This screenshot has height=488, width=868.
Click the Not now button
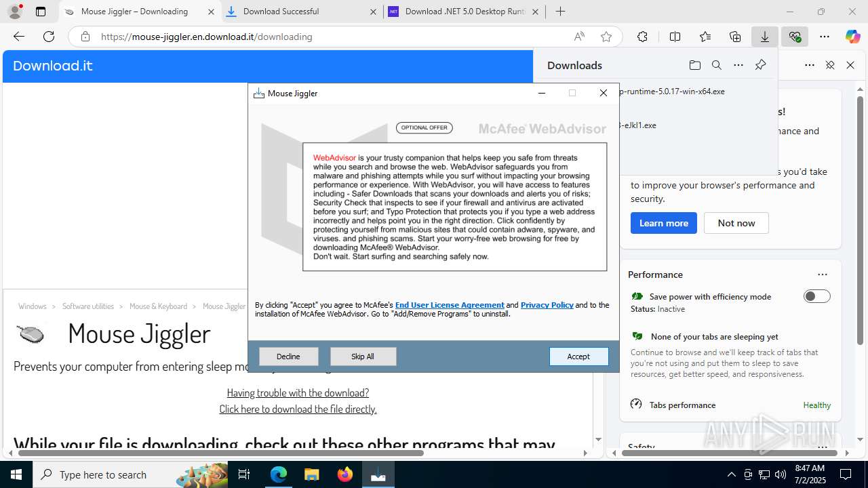[736, 223]
